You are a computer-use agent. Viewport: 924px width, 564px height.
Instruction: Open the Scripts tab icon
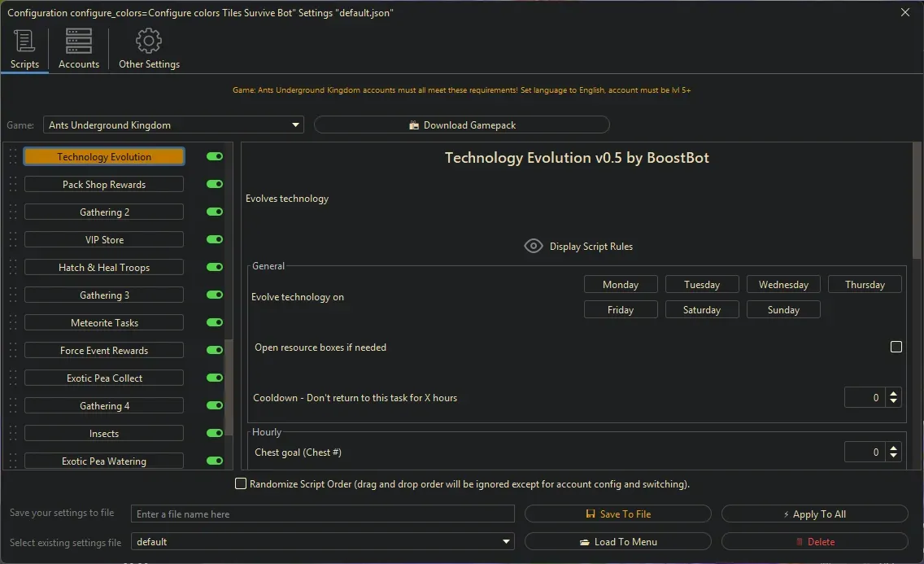[24, 41]
